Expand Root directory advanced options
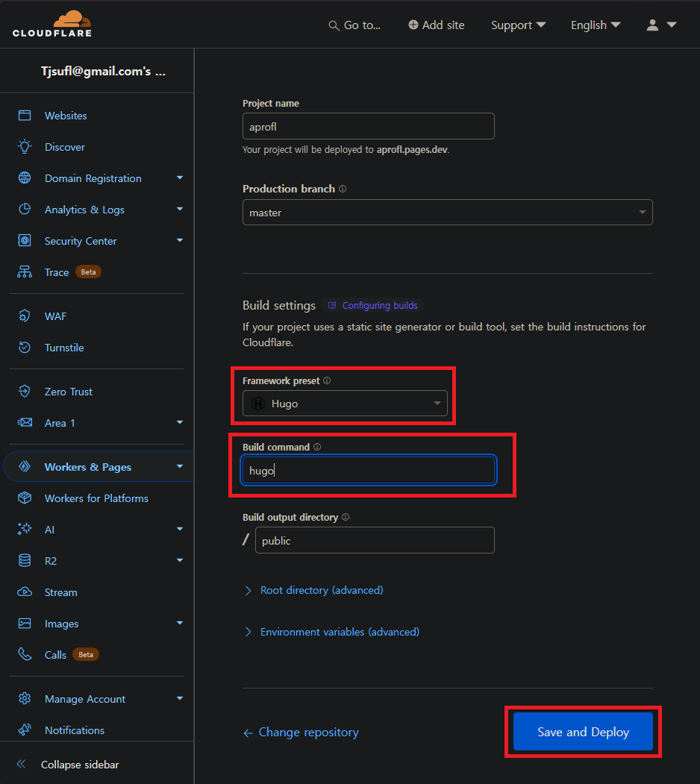The height and width of the screenshot is (784, 700). pos(321,590)
